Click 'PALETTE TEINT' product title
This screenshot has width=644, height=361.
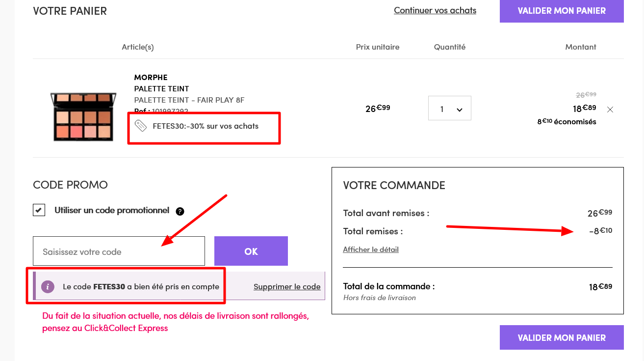[161, 89]
